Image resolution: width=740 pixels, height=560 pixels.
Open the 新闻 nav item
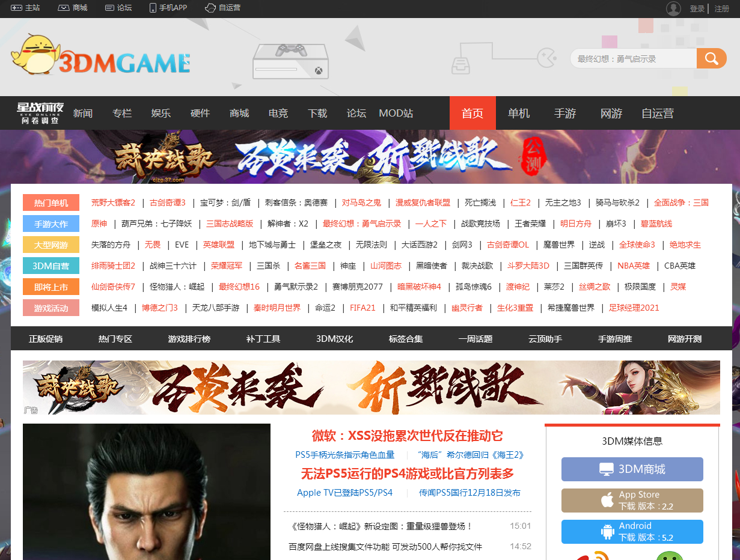[83, 113]
